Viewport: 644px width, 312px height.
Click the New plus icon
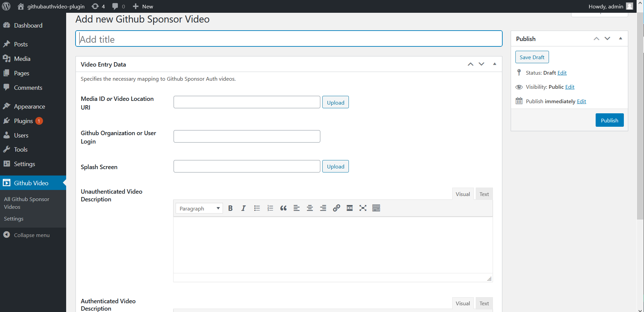click(x=136, y=6)
